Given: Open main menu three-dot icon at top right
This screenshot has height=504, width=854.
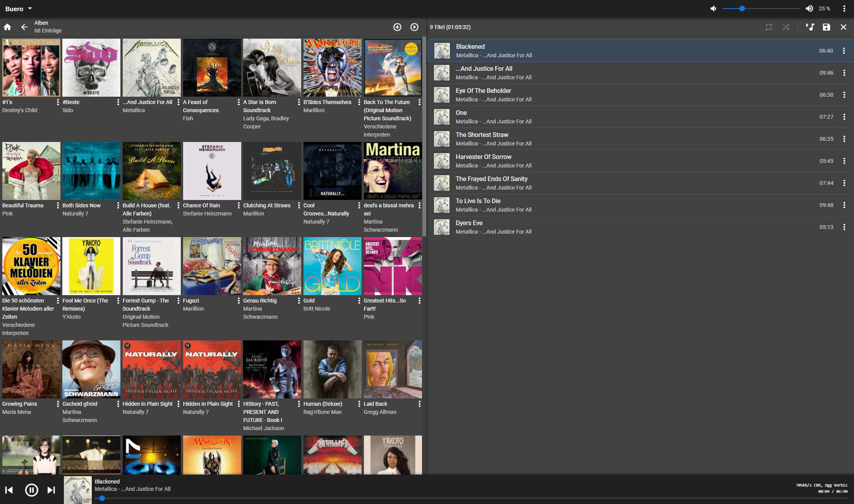Looking at the screenshot, I should point(844,9).
